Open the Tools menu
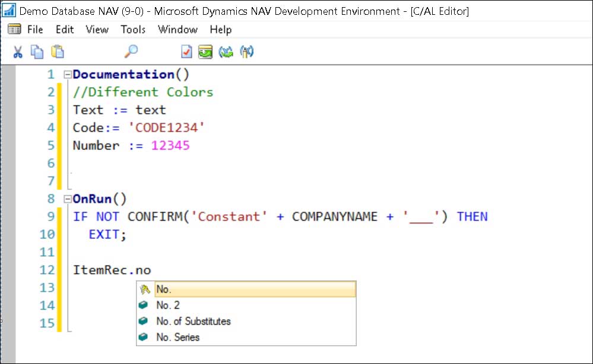This screenshot has width=593, height=364. point(133,29)
